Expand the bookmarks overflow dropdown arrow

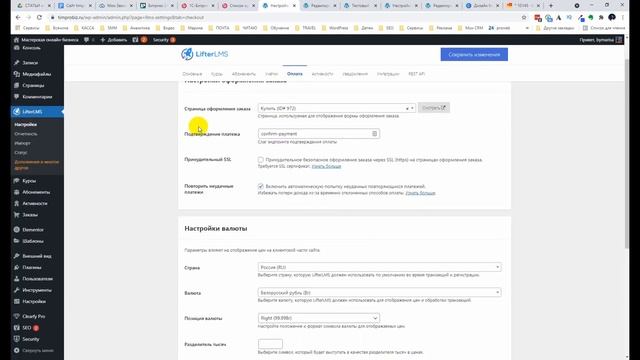coord(527,28)
